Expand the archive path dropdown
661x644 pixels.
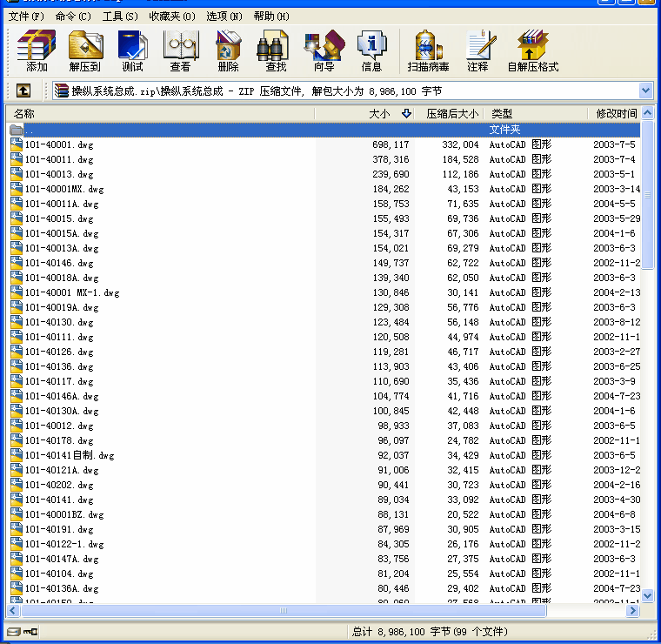[x=645, y=91]
